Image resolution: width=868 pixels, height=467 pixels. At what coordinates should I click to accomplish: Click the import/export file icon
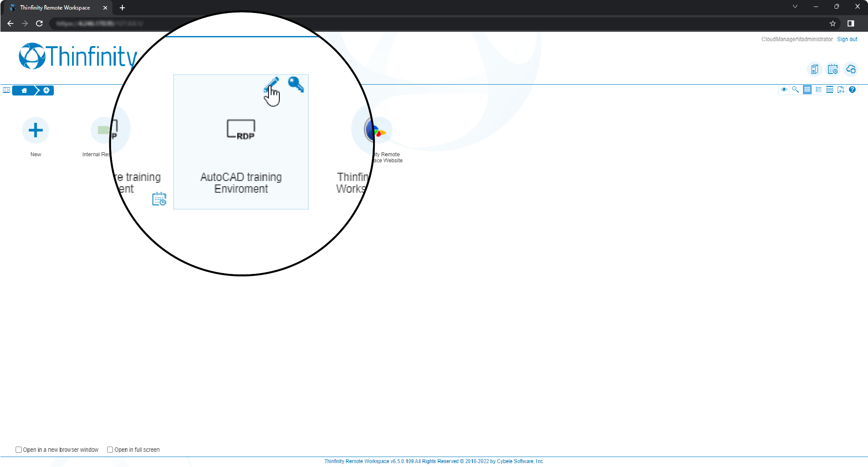(841, 89)
